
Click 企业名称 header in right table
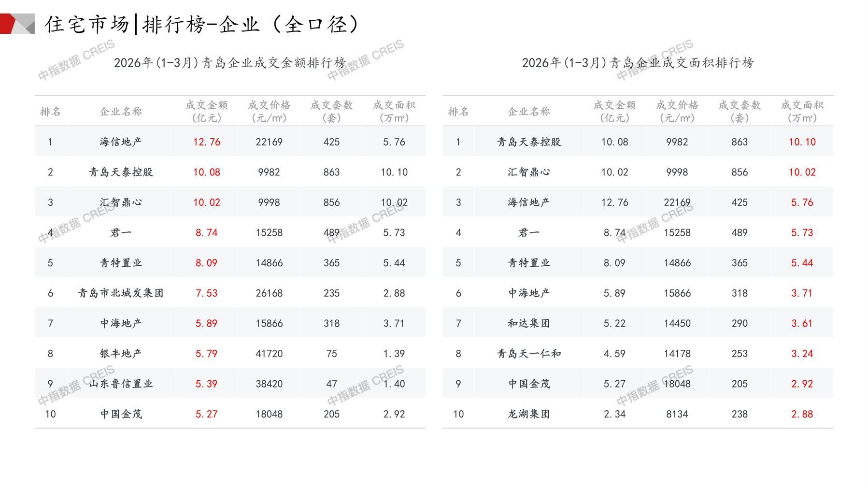(529, 112)
